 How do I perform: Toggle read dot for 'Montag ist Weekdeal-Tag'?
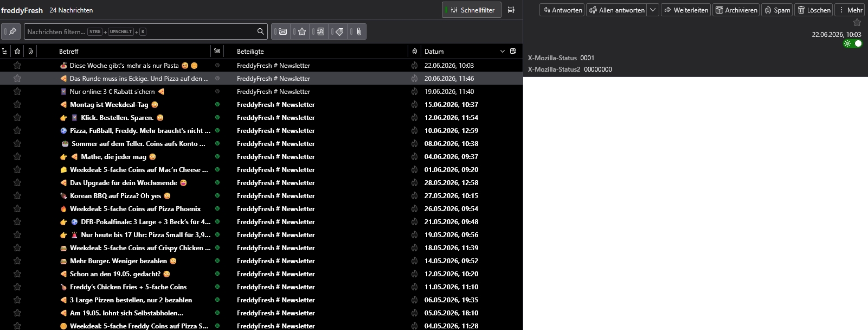pyautogui.click(x=217, y=104)
